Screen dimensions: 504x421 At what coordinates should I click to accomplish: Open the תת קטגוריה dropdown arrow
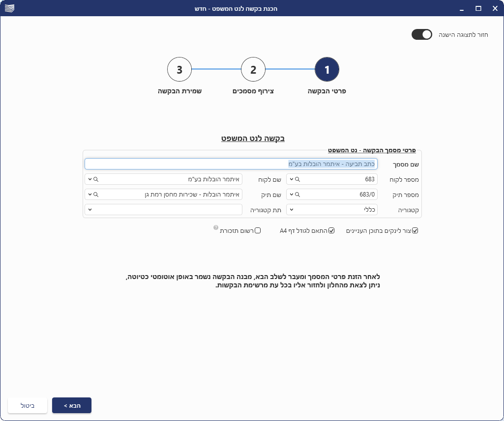tap(89, 210)
